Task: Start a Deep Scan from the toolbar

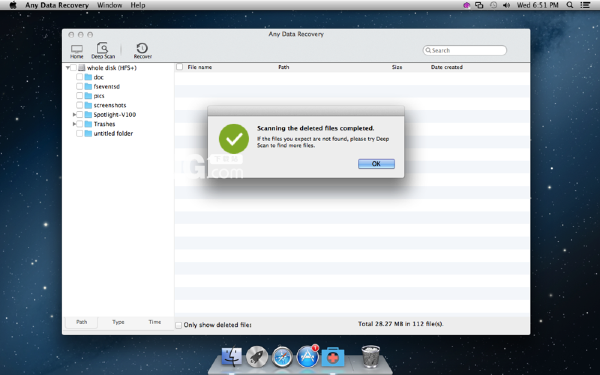Action: click(x=103, y=51)
